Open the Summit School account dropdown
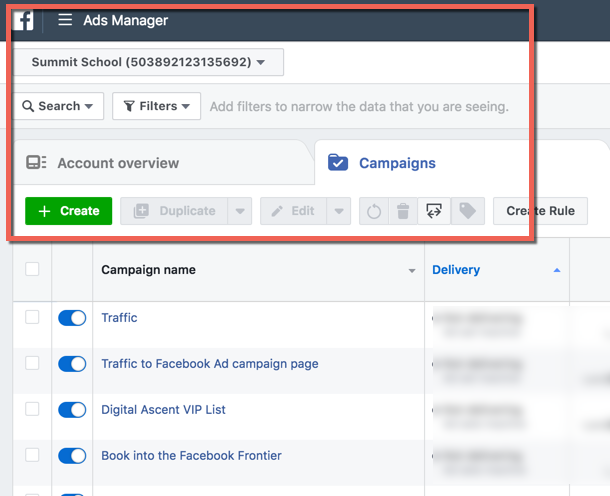610x496 pixels. pyautogui.click(x=148, y=62)
